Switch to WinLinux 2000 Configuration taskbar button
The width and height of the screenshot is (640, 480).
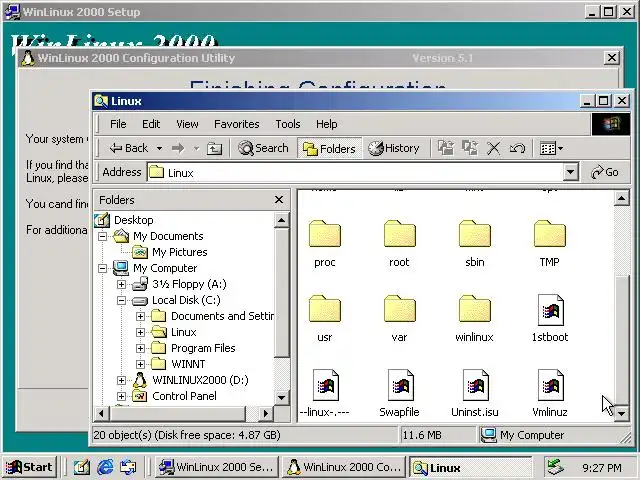click(x=344, y=467)
